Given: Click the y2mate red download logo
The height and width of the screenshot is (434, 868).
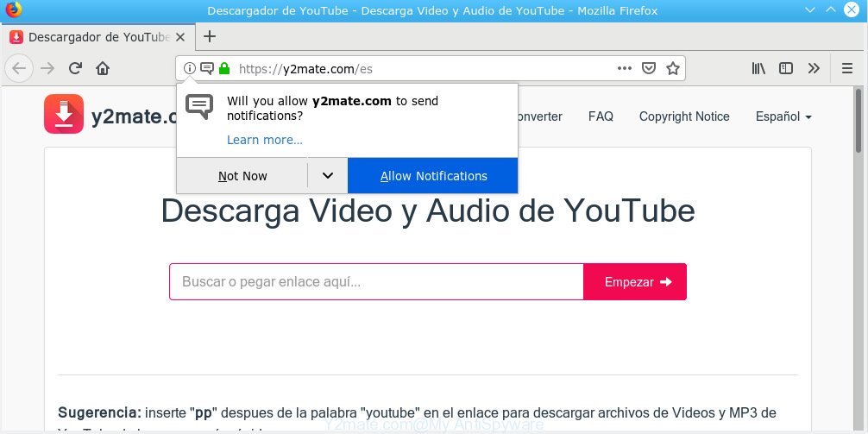Looking at the screenshot, I should (64, 114).
